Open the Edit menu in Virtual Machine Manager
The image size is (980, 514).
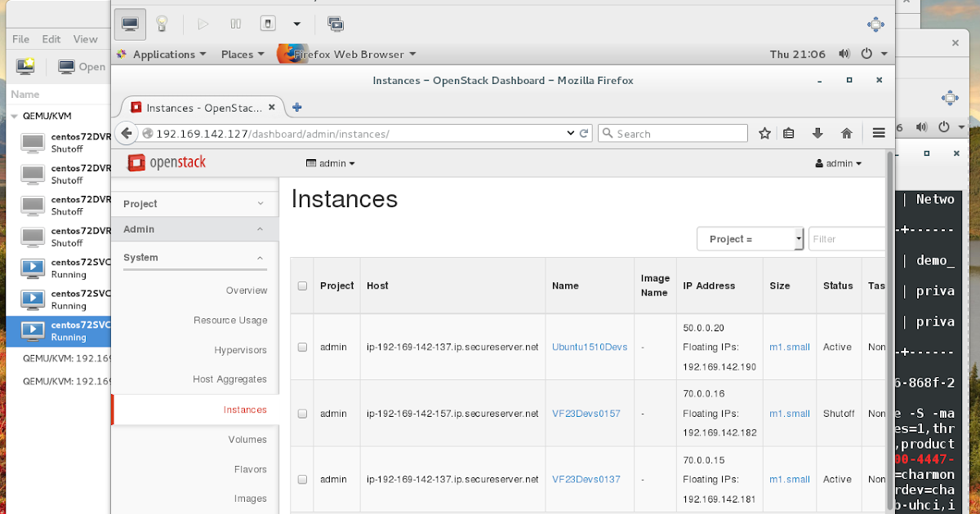click(51, 38)
